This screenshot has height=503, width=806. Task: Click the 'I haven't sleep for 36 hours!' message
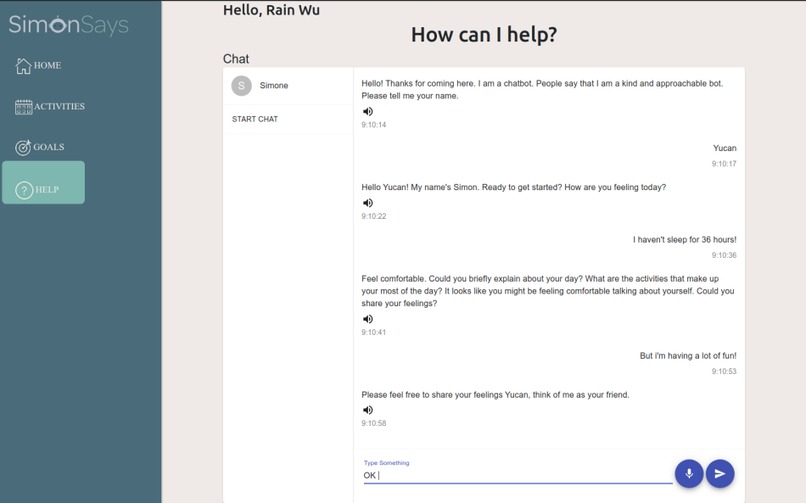[x=684, y=239]
